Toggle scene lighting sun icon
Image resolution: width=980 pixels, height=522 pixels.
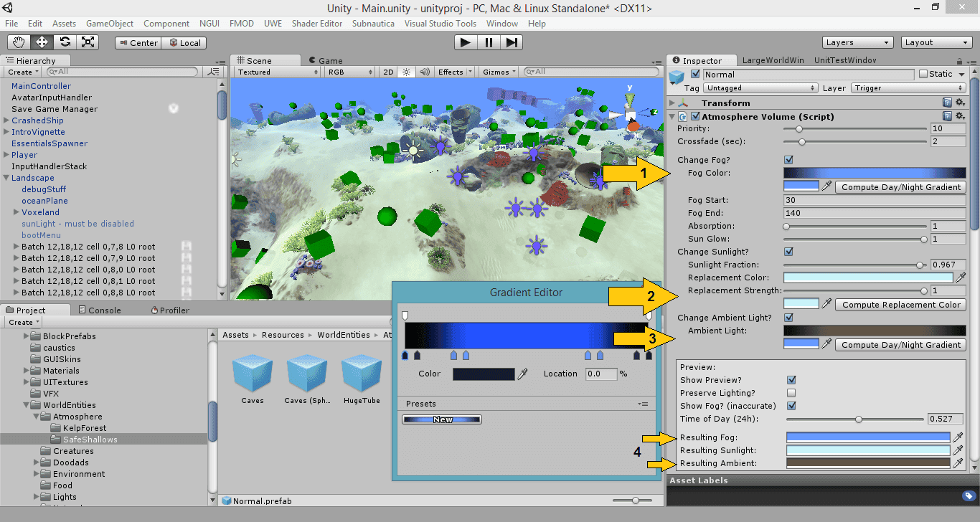(407, 72)
